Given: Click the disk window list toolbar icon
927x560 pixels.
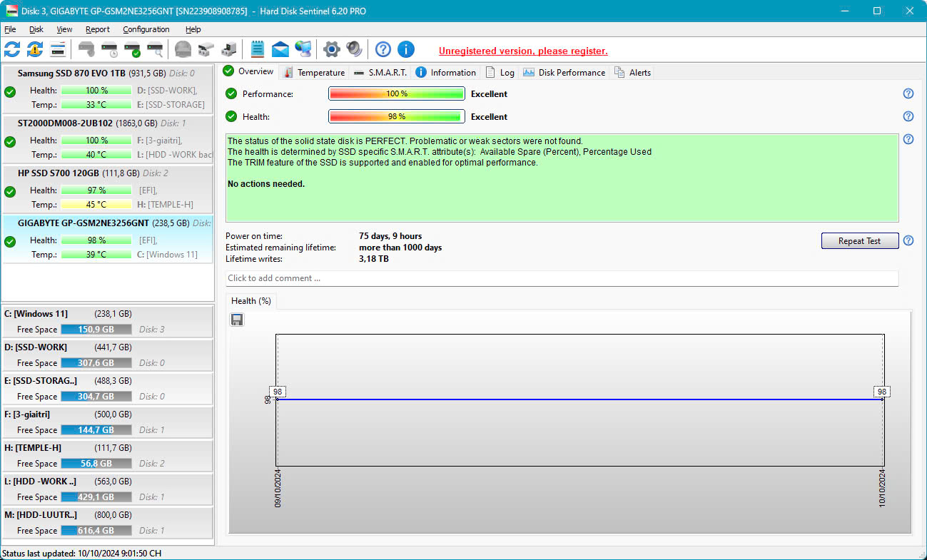Looking at the screenshot, I should (58, 49).
